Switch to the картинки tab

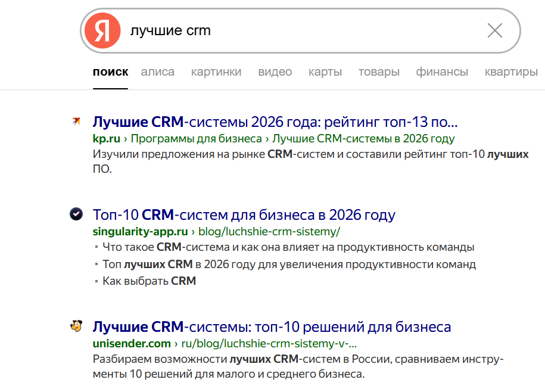(x=216, y=71)
